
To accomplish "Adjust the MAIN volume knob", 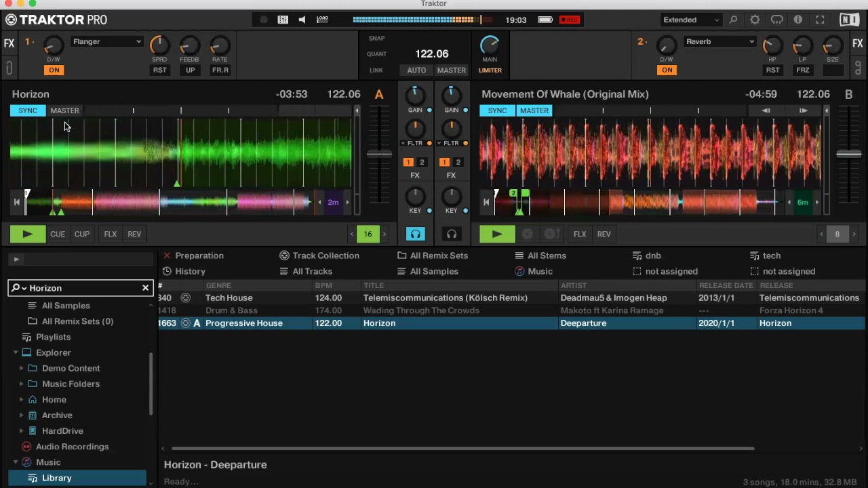I will (490, 45).
